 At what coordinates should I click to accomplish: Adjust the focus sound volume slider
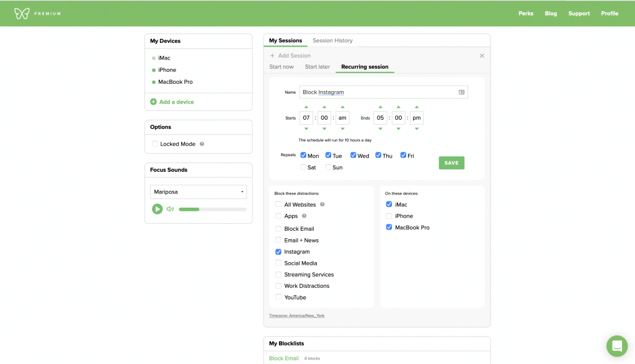212,210
